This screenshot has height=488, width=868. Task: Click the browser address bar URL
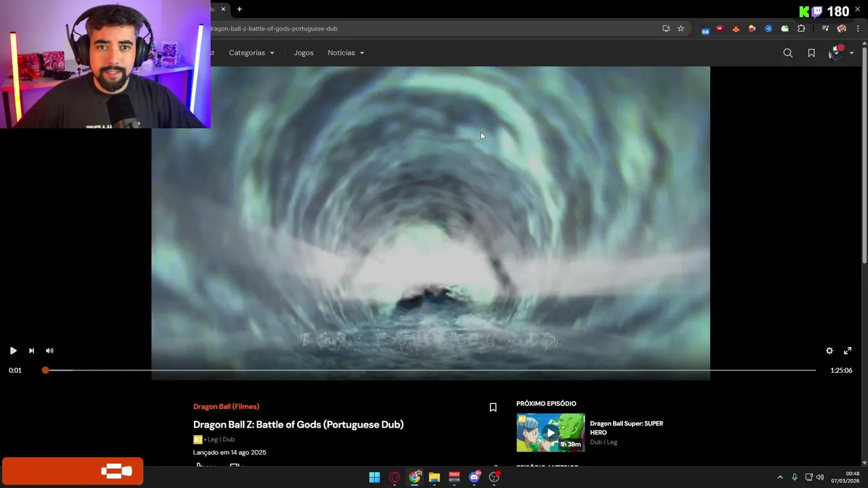[275, 28]
